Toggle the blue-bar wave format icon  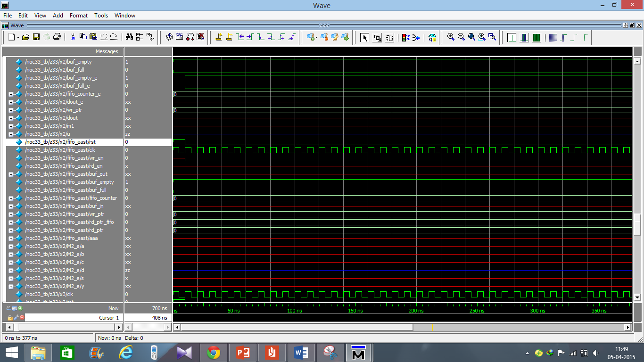tap(524, 37)
